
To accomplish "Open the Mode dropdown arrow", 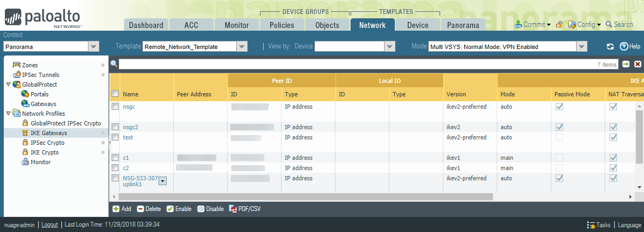I will point(581,47).
